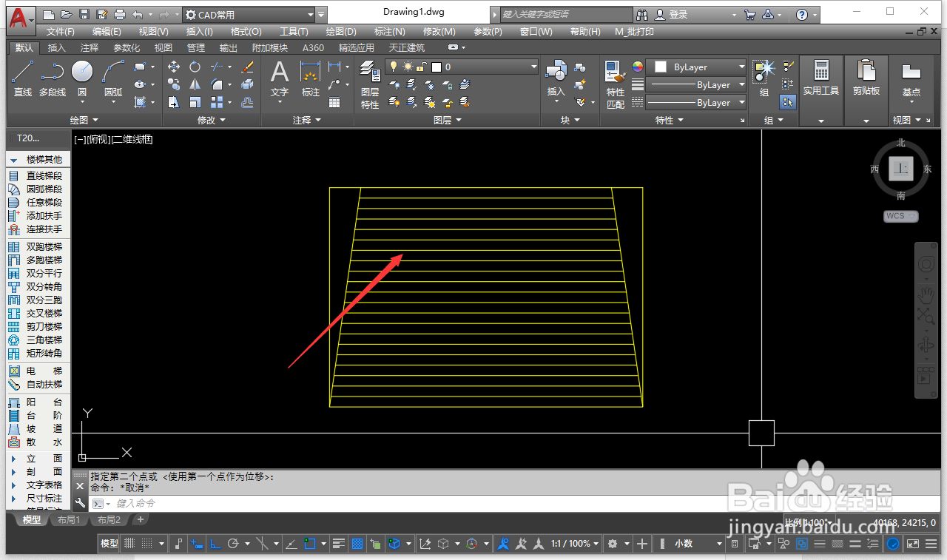Open the 1:1 / 100% annotation scale dropdown
The image size is (947, 560).
click(x=574, y=544)
